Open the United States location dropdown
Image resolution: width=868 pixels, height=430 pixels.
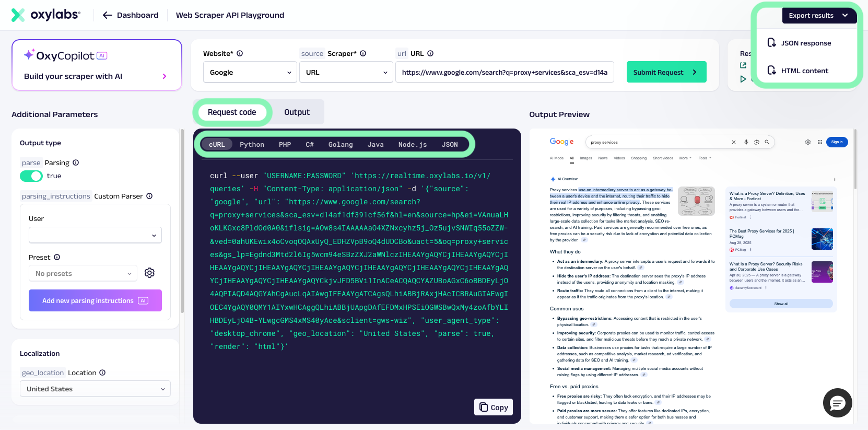[x=95, y=389]
